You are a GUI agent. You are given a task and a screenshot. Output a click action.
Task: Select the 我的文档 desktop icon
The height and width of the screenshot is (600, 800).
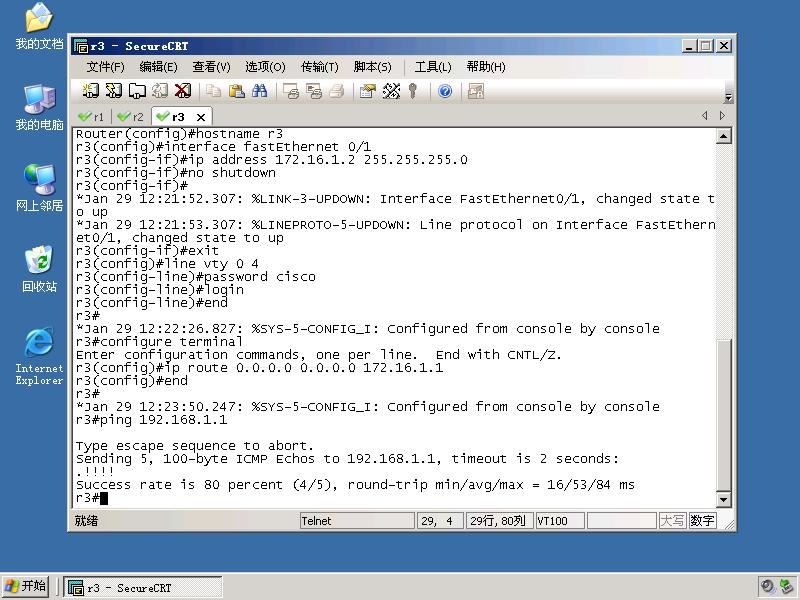(39, 26)
